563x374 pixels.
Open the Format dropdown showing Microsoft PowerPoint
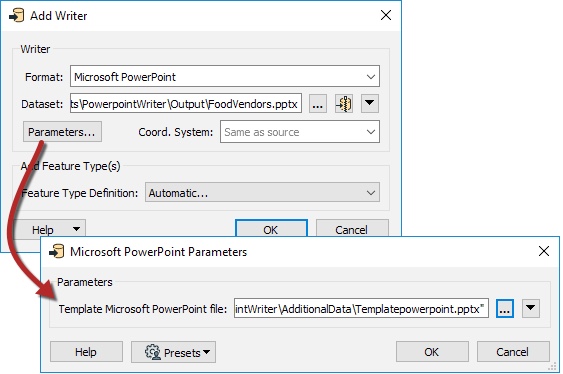[225, 76]
